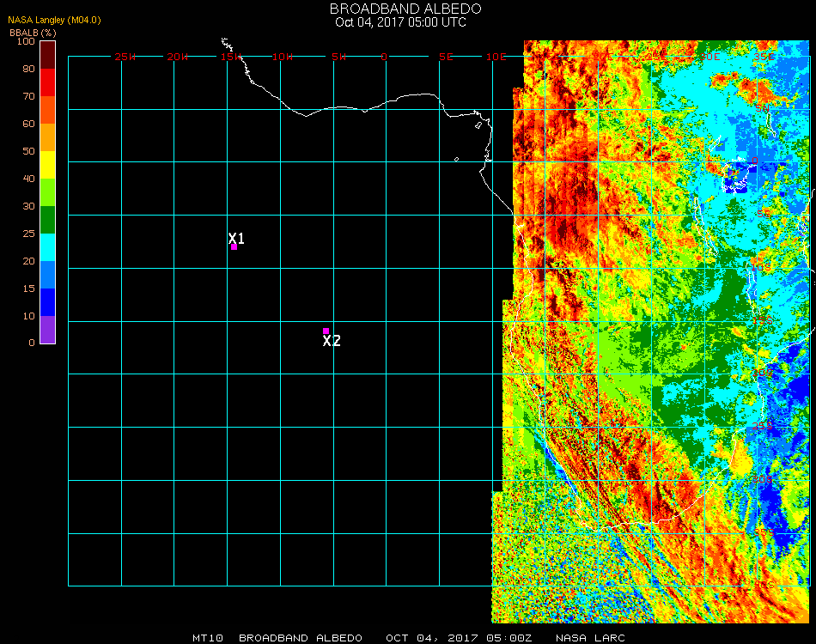The image size is (816, 644).
Task: Click the '35S' latitude label
Action: click(764, 532)
